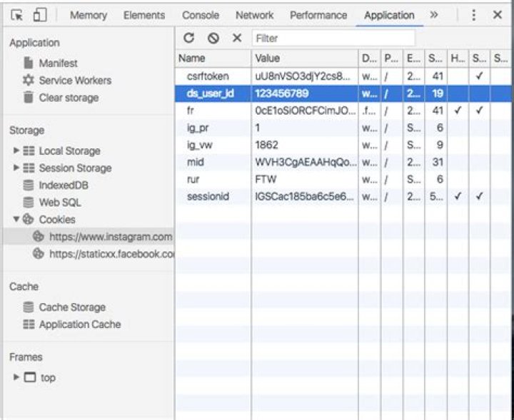Viewport: 514px width, 420px height.
Task: Sort by the H... HttpOnly column header
Action: coord(458,58)
